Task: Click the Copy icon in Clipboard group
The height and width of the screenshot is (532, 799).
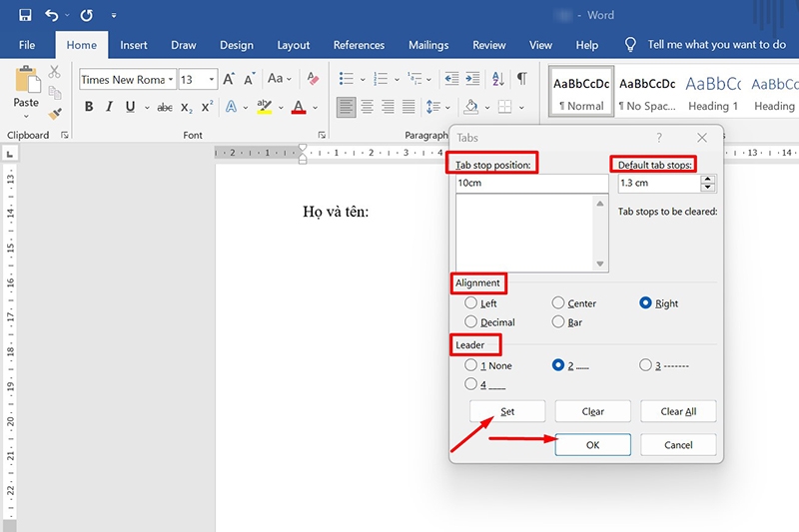Action: (x=55, y=93)
